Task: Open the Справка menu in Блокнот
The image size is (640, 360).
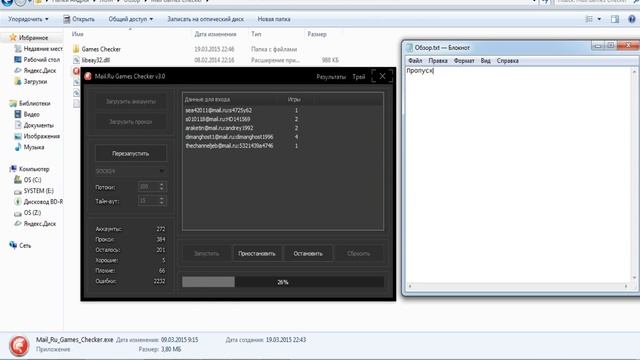Action: pyautogui.click(x=508, y=61)
